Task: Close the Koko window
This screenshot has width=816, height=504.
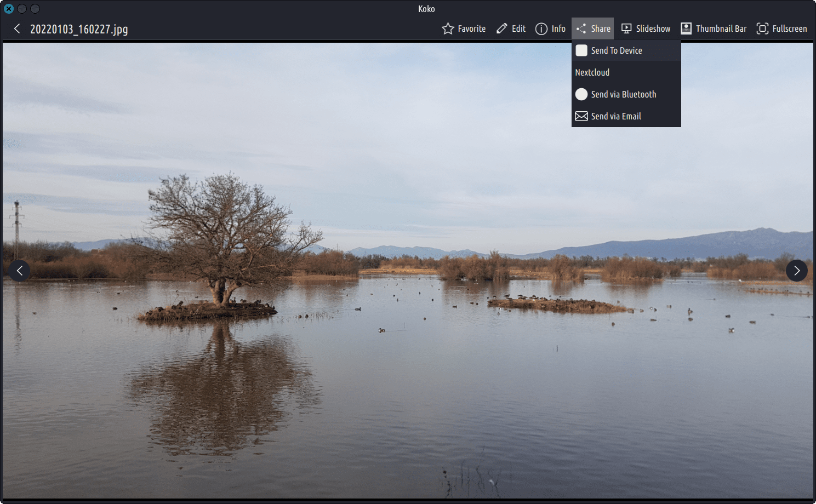Action: tap(9, 9)
